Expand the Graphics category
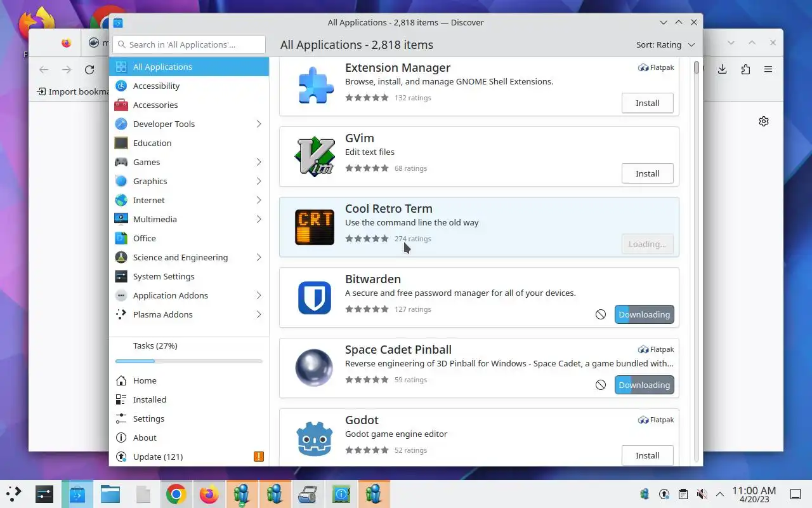The image size is (812, 508). point(259,181)
